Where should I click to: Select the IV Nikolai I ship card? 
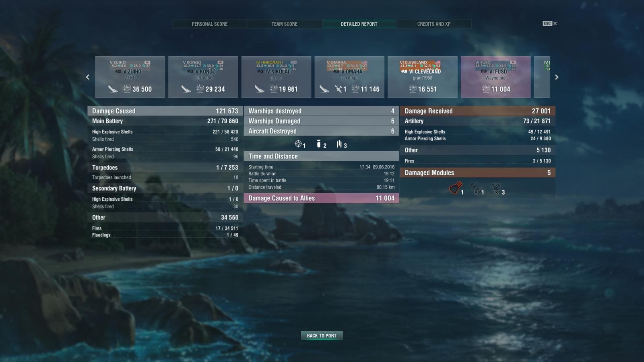pos(276,77)
